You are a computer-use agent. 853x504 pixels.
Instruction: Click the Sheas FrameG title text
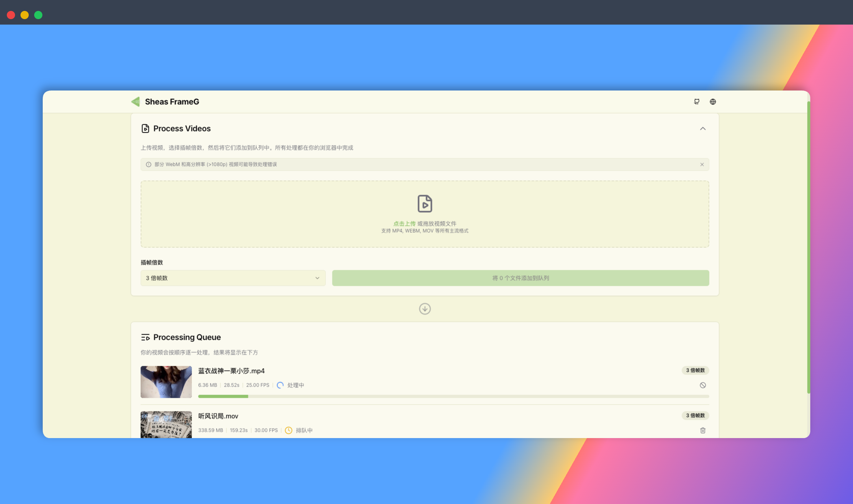[x=172, y=102]
